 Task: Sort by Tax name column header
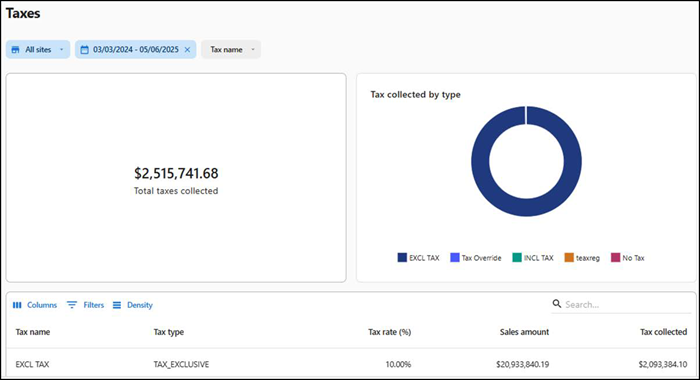click(x=33, y=332)
